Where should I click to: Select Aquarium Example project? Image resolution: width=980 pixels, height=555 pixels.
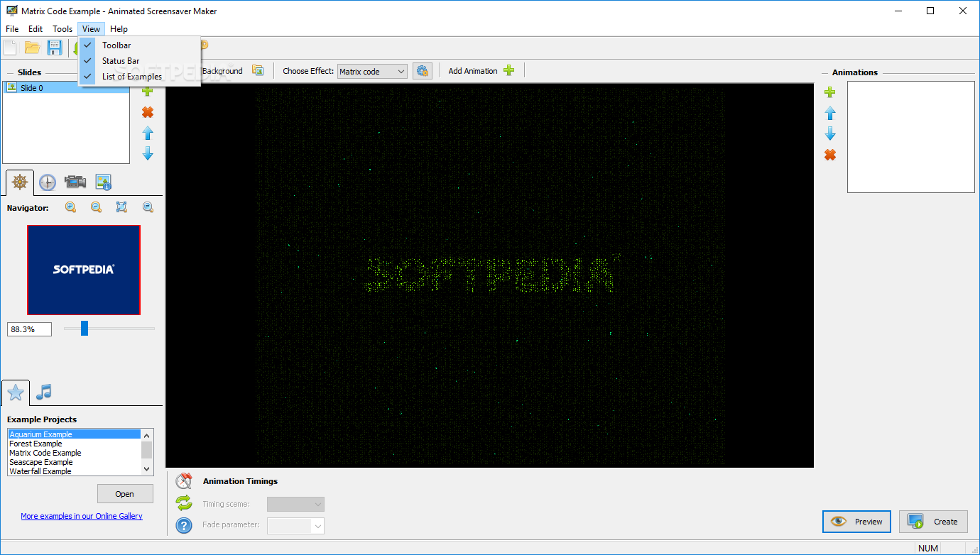click(75, 434)
